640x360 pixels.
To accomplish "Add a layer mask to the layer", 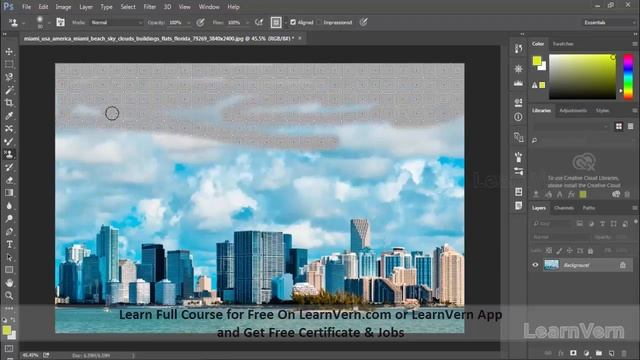I will pyautogui.click(x=573, y=353).
